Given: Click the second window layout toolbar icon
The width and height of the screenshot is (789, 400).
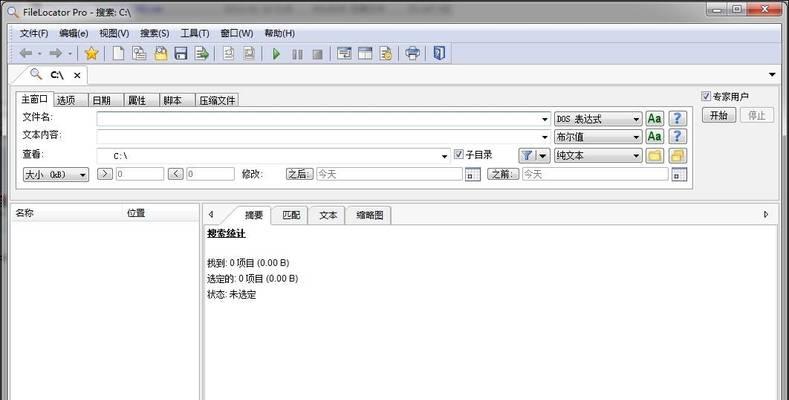Looking at the screenshot, I should coord(365,53).
